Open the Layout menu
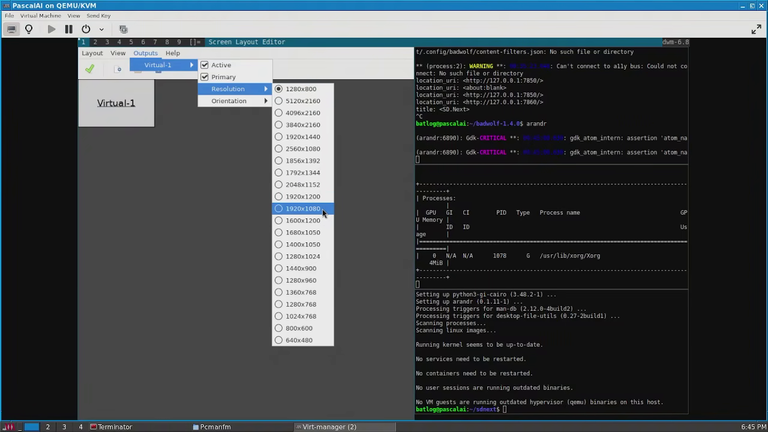Viewport: 768px width, 432px height. tap(92, 53)
